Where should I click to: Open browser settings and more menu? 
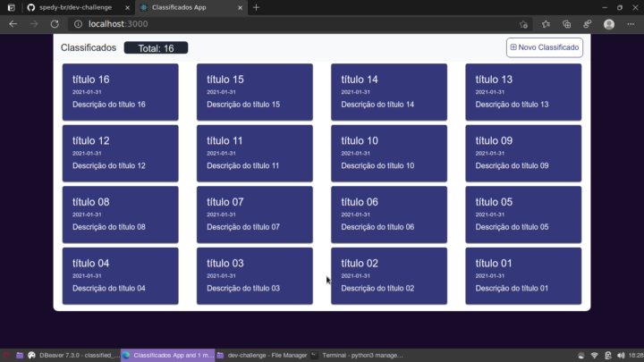click(631, 24)
